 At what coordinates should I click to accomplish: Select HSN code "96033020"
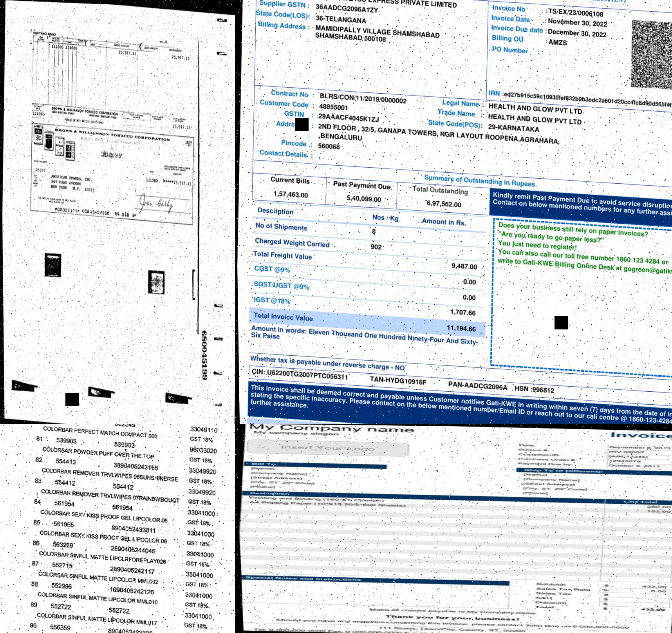[203, 450]
